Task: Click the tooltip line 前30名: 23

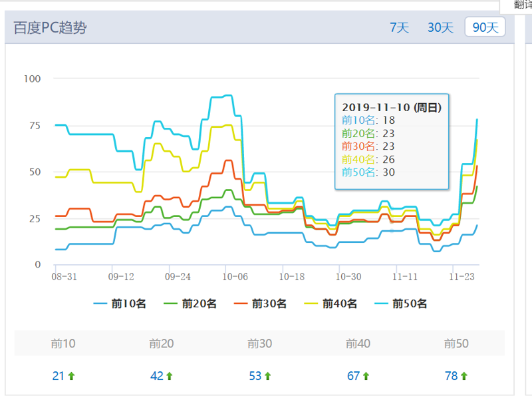Action: [368, 146]
